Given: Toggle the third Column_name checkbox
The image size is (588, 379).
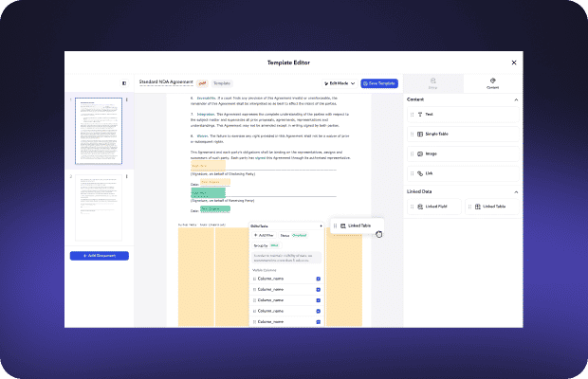Looking at the screenshot, I should point(318,300).
